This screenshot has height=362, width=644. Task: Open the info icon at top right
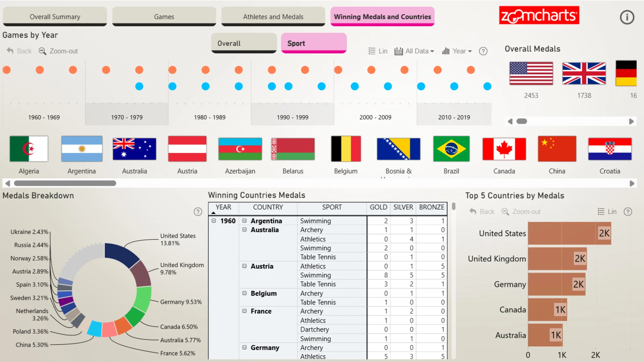click(627, 17)
